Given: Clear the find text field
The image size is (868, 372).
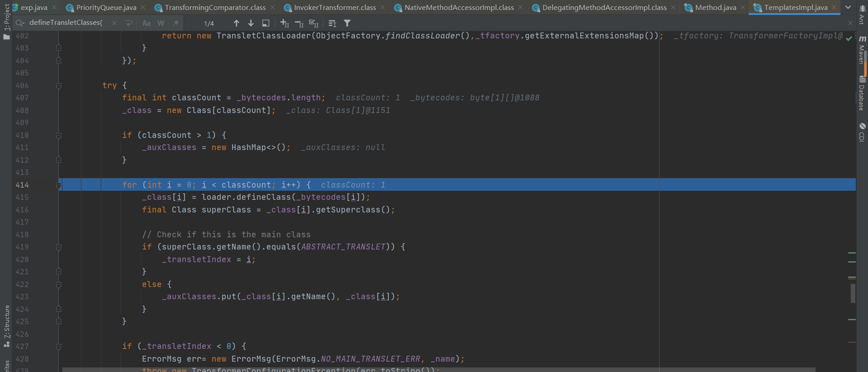Looking at the screenshot, I should [x=114, y=23].
